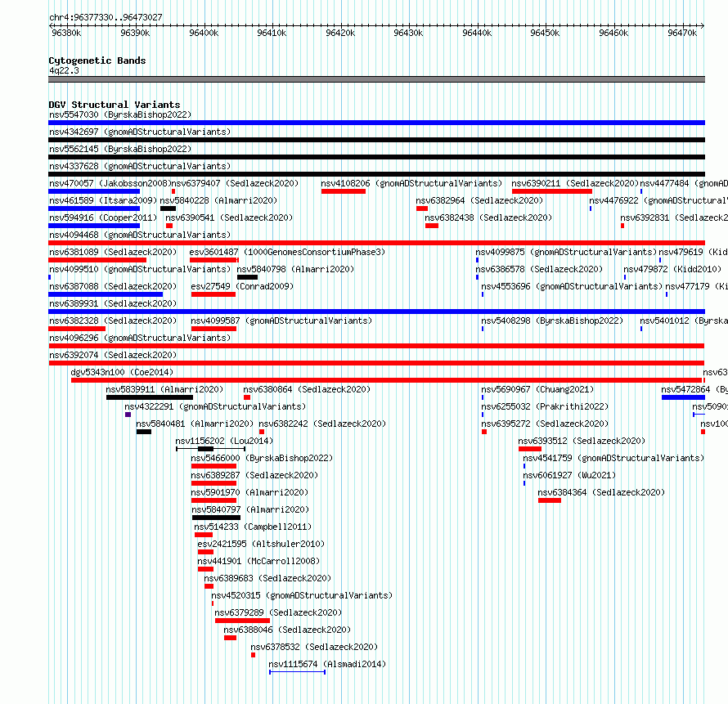Click nsv6393512 (Sedlazeck2020) red bar
This screenshot has width=728, height=704.
[530, 449]
